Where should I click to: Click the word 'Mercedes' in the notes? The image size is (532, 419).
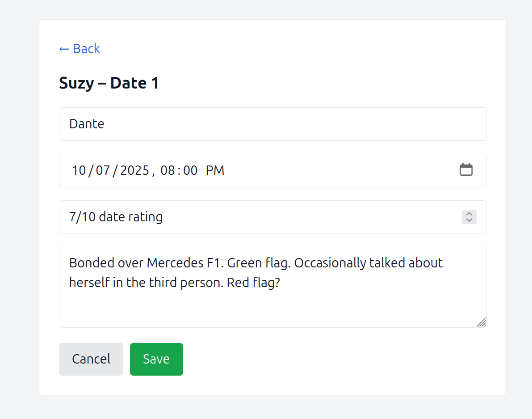175,262
